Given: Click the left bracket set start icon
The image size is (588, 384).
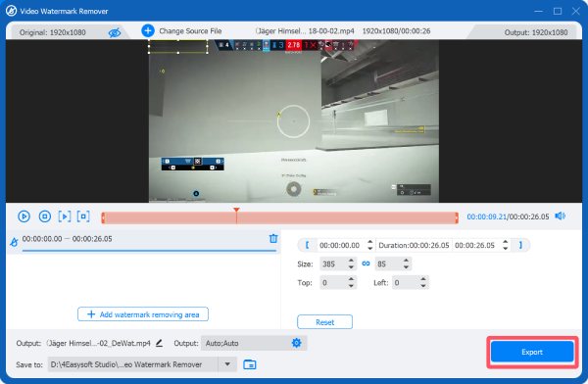Looking at the screenshot, I should [x=307, y=245].
